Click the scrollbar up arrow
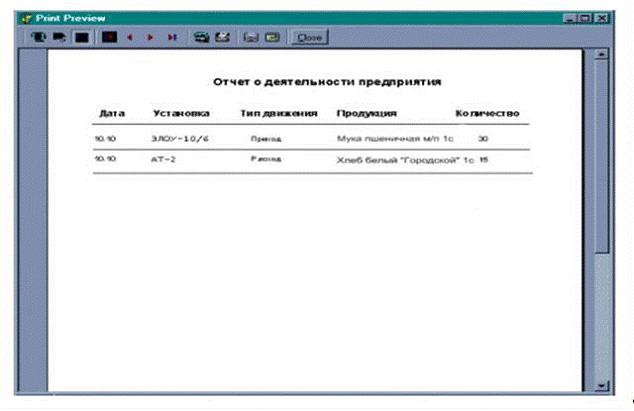Screen dimensions: 634x411 point(602,54)
